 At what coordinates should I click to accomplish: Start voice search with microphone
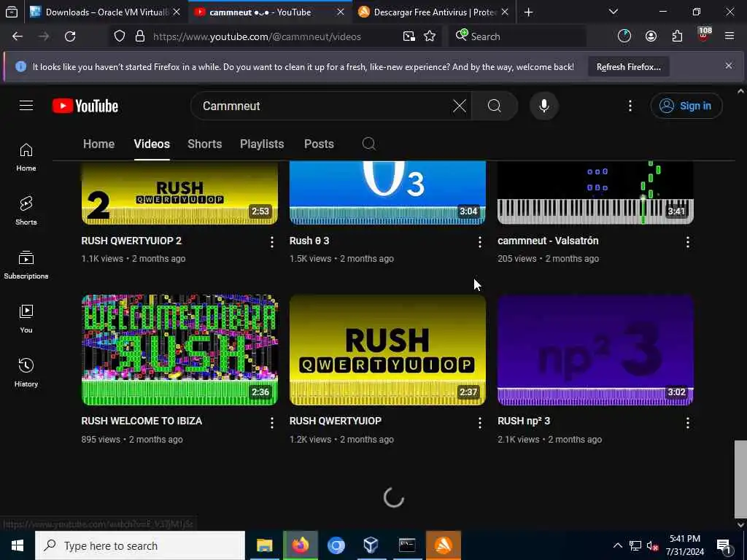544,106
